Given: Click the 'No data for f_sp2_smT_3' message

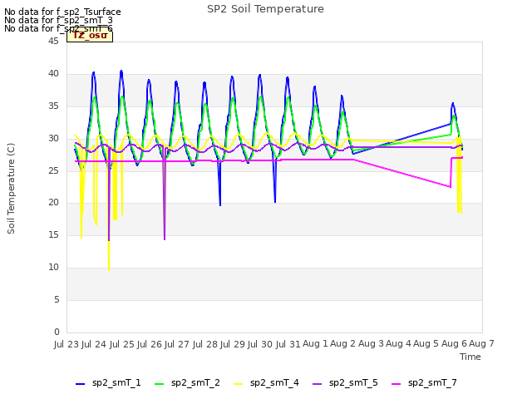Looking at the screenshot, I should tap(58, 20).
